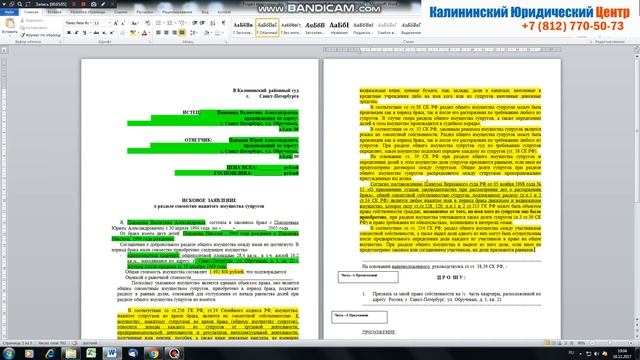The image size is (640, 360).
Task: Align text right
Action: tap(174, 33)
